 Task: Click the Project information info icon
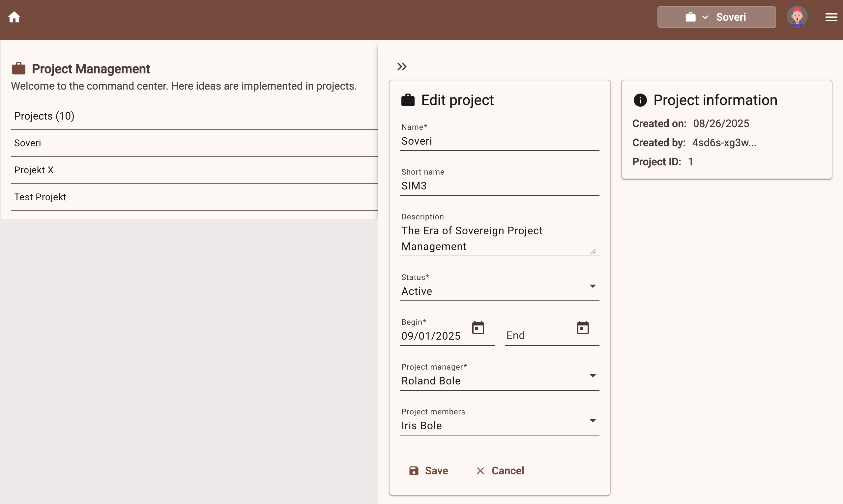click(x=640, y=100)
